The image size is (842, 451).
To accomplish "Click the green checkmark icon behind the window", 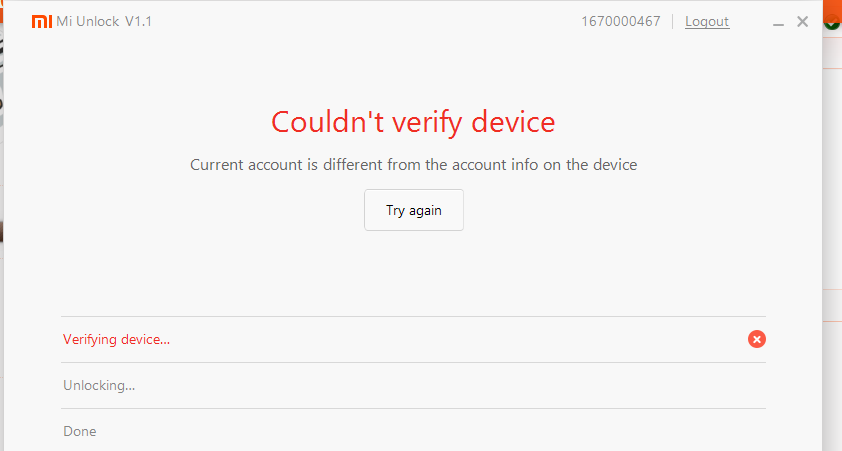I will [832, 22].
